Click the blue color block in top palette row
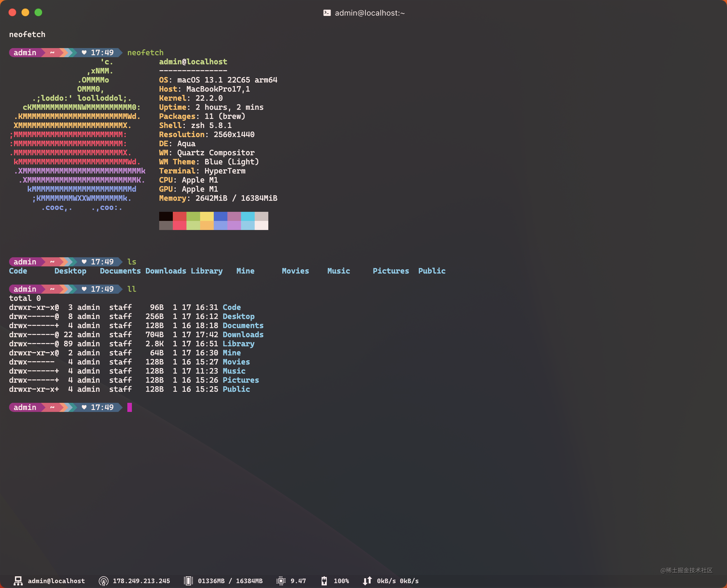Viewport: 727px width, 588px height. (x=221, y=216)
